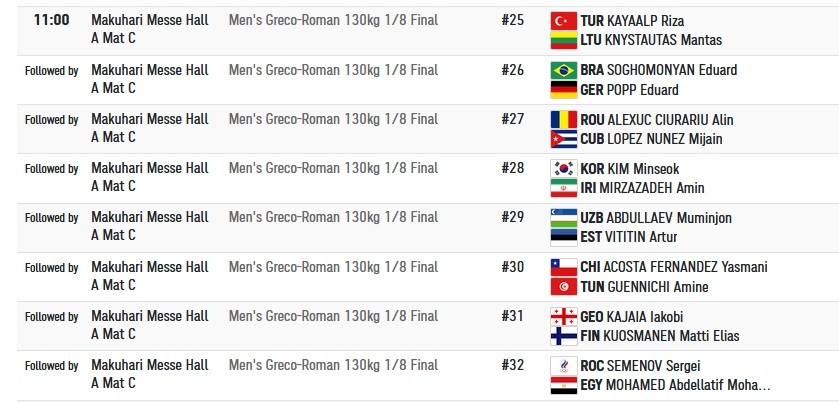This screenshot has width=839, height=403.
Task: Click the South Korea flag icon
Action: (x=564, y=168)
